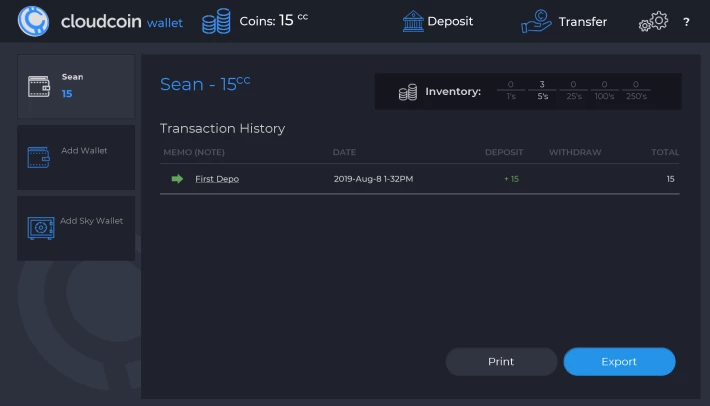Click the green arrow next to First Depo

click(178, 179)
